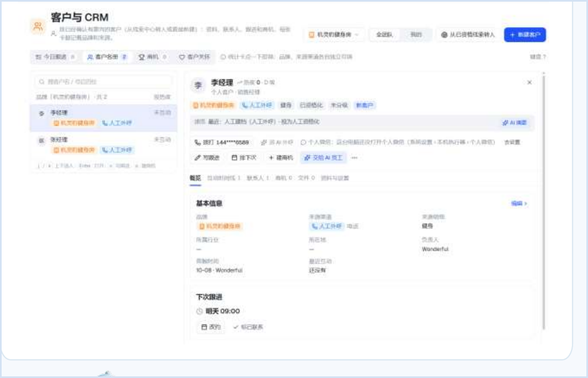The height and width of the screenshot is (378, 588).
Task: Open the 客户名册 tab
Action: coord(107,57)
